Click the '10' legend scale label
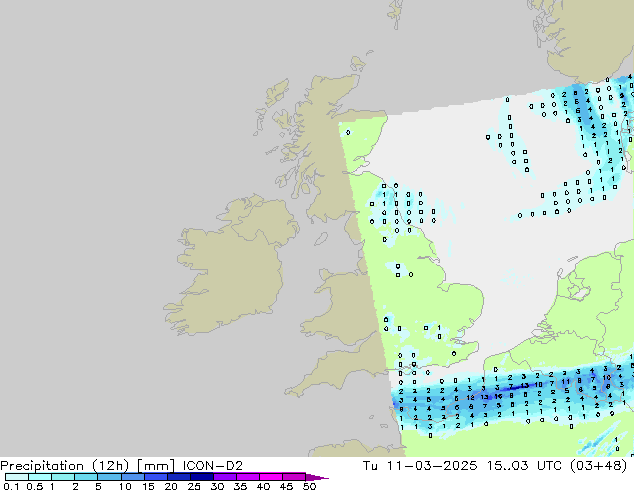Viewport: 634px width, 490px height. (x=125, y=486)
